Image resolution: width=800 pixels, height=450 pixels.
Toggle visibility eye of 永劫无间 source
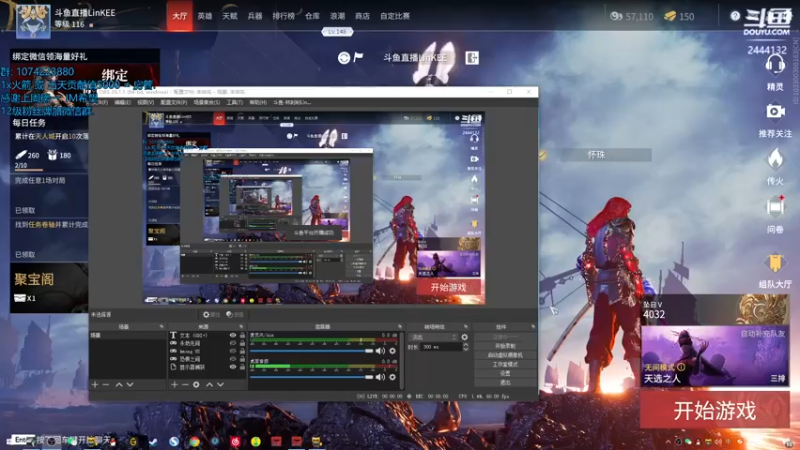(x=233, y=343)
